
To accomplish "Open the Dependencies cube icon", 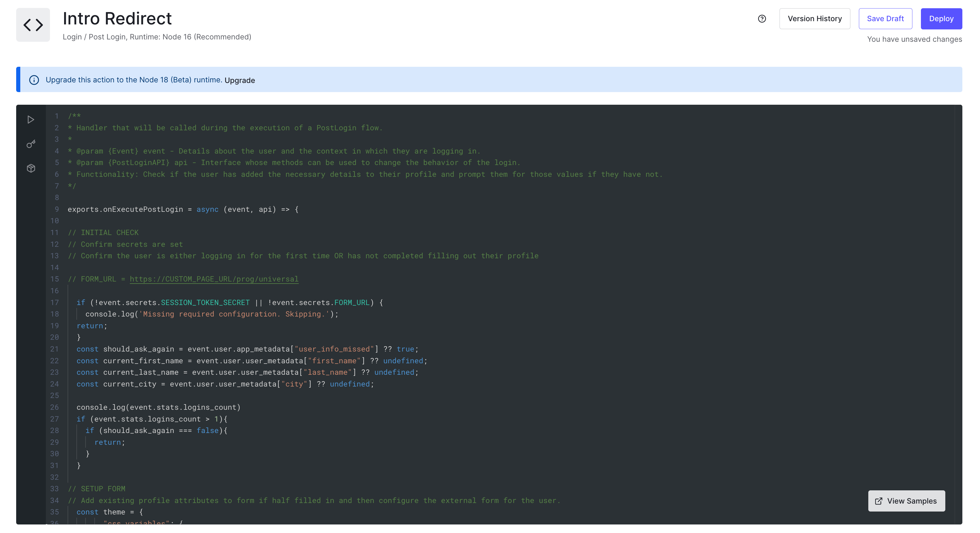I will coord(31,168).
